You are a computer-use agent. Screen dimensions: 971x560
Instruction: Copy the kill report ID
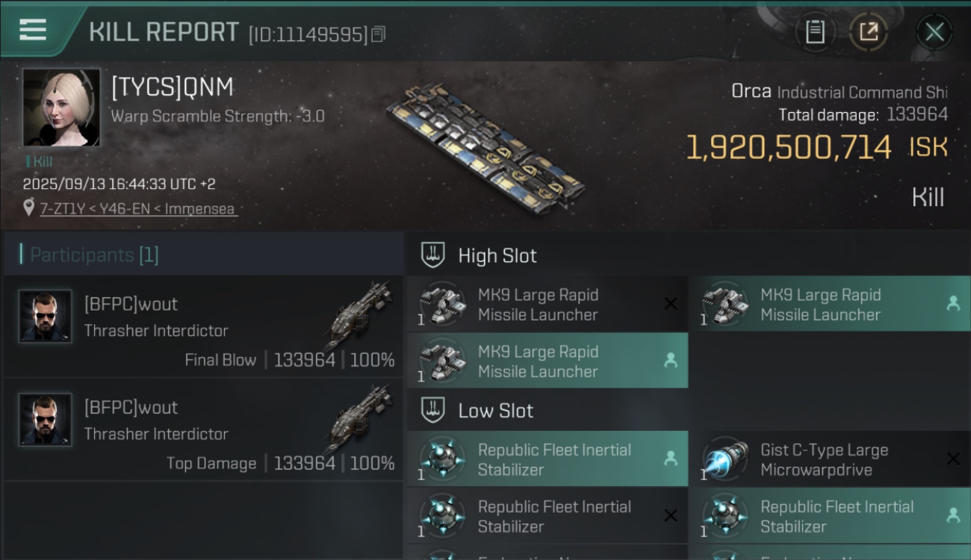379,34
